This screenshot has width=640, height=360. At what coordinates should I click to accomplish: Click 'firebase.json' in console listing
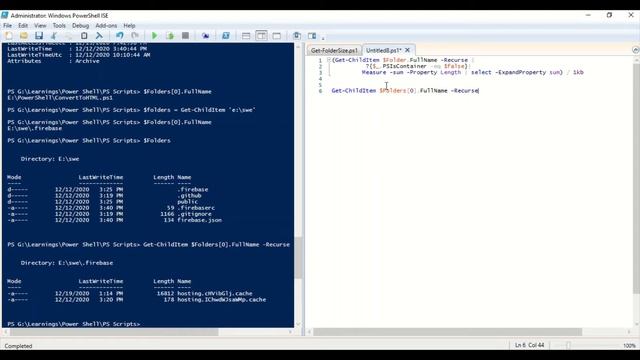tap(200, 220)
